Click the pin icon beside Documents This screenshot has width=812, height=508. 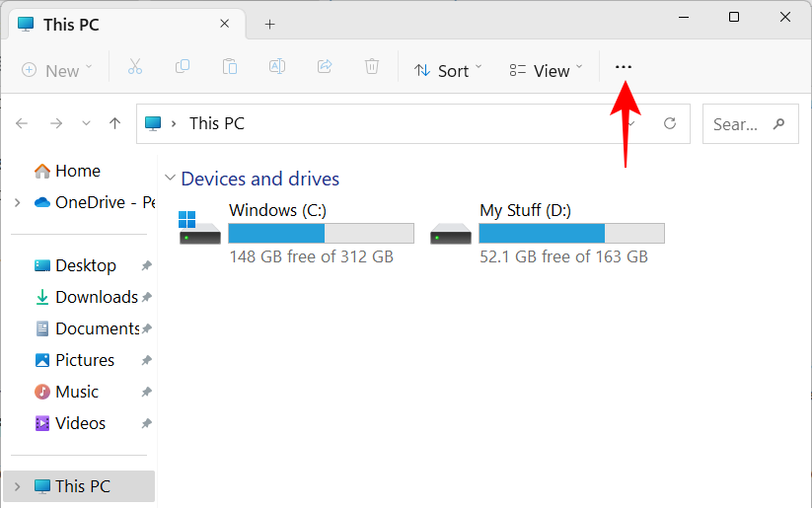147,328
